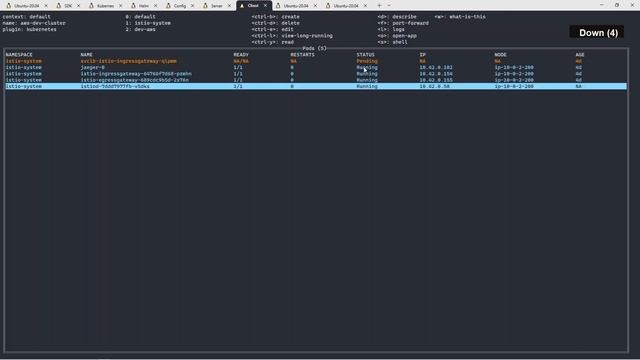
Task: Close the SDK tab
Action: tap(79, 6)
